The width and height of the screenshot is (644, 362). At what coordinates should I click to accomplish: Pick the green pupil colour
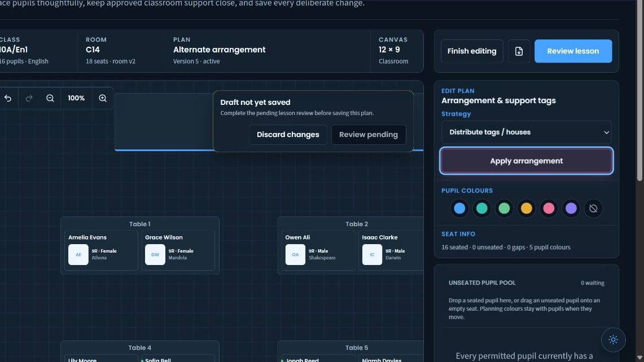504,209
